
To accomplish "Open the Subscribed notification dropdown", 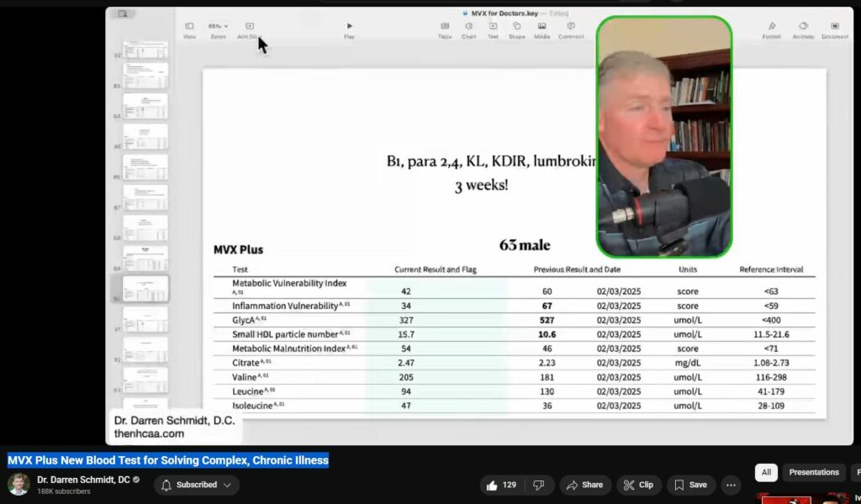I will (197, 486).
